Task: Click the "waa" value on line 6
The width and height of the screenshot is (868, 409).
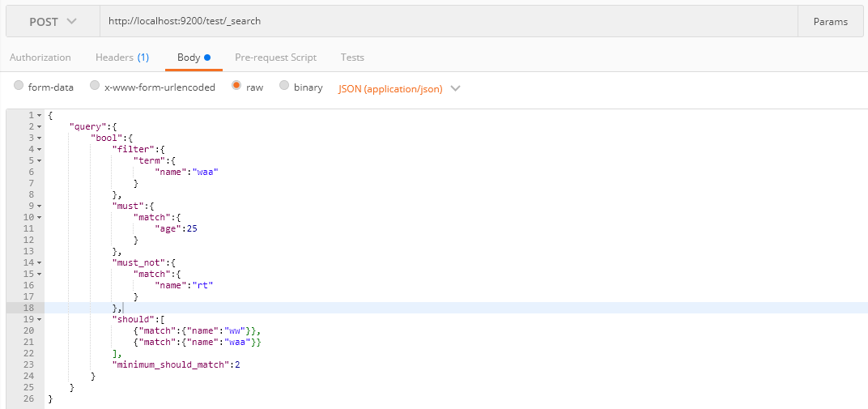Action: pyautogui.click(x=206, y=172)
